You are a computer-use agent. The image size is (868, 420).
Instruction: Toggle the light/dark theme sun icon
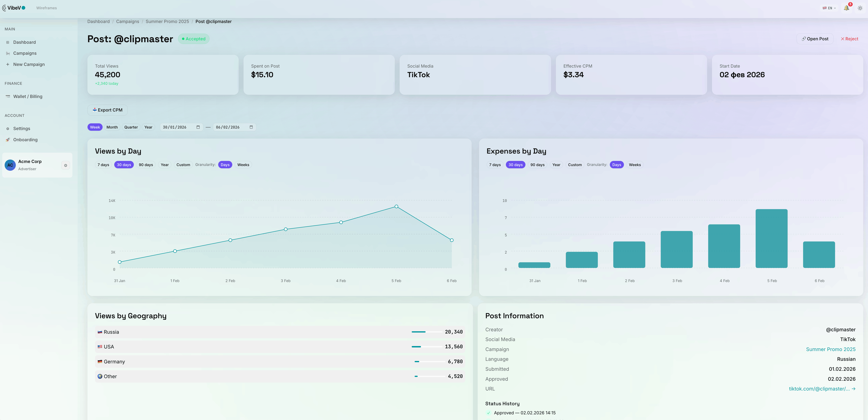pyautogui.click(x=860, y=8)
